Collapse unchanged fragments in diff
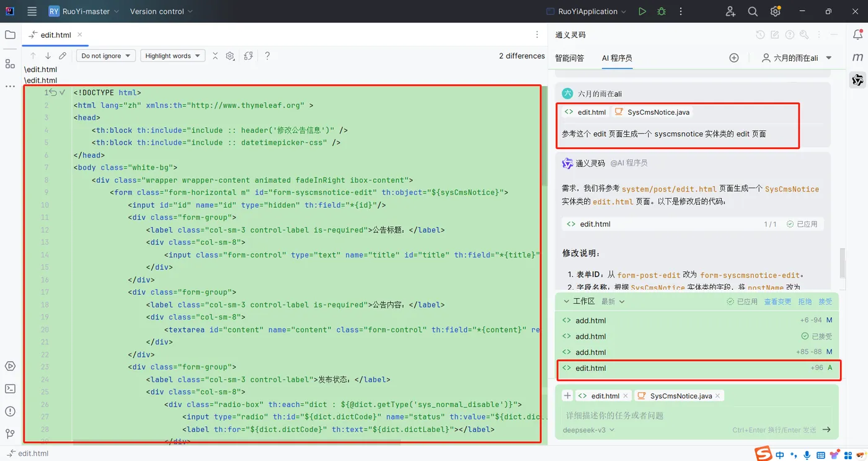Viewport: 868px width, 461px height. pyautogui.click(x=215, y=56)
